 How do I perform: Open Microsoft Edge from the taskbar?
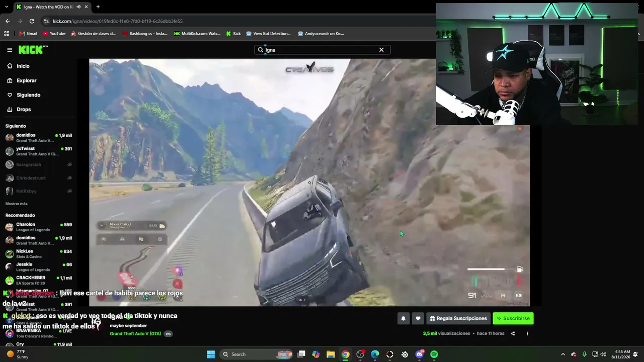click(375, 354)
